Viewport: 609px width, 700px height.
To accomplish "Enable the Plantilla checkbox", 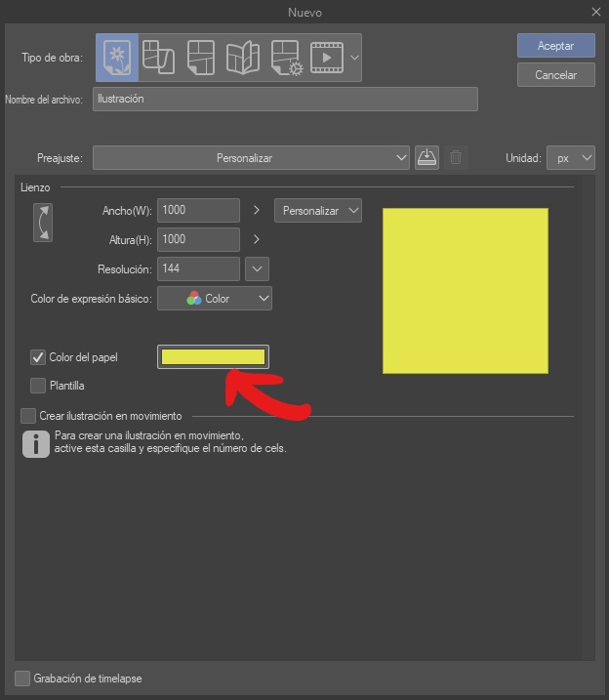I will pos(38,385).
